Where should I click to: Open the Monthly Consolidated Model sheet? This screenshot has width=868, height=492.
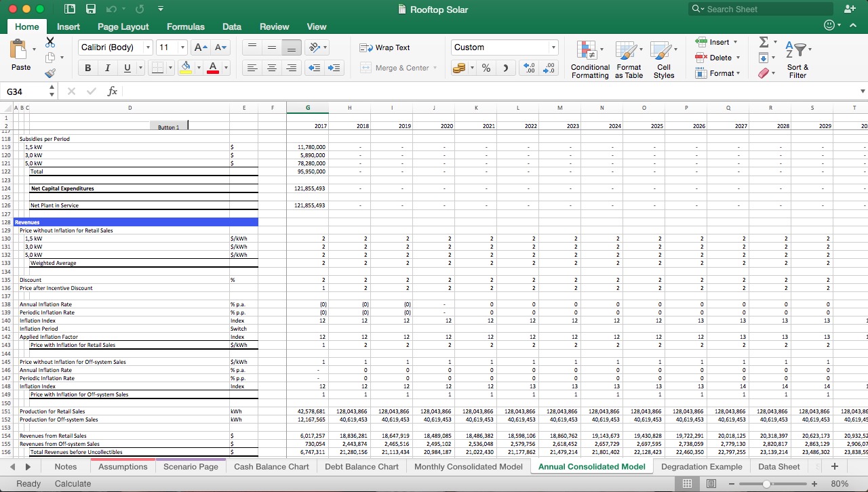tap(467, 466)
